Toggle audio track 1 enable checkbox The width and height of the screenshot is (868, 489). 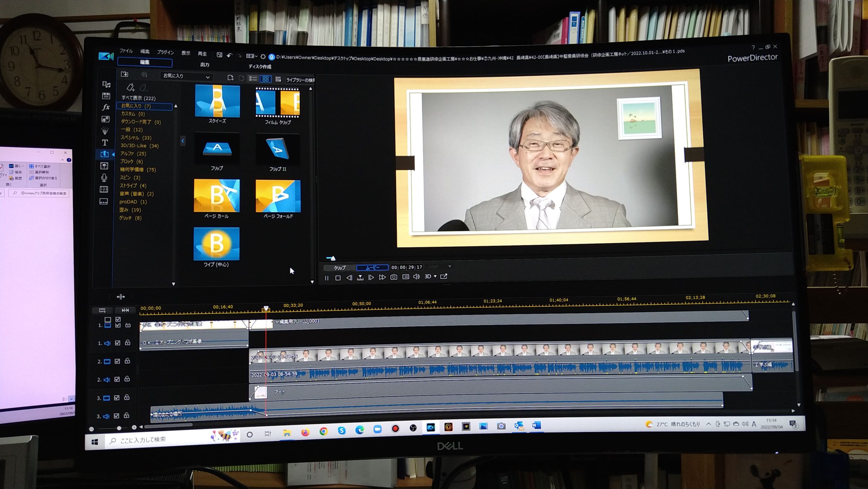[117, 343]
